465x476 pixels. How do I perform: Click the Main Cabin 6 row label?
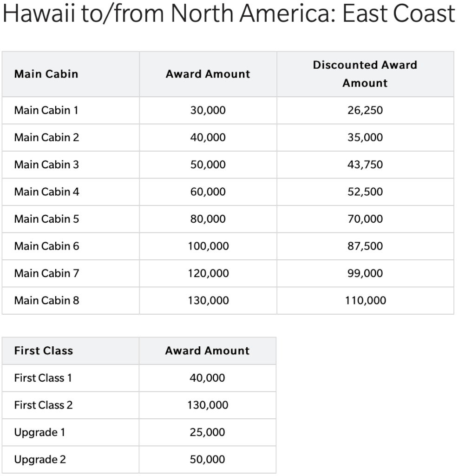[46, 246]
